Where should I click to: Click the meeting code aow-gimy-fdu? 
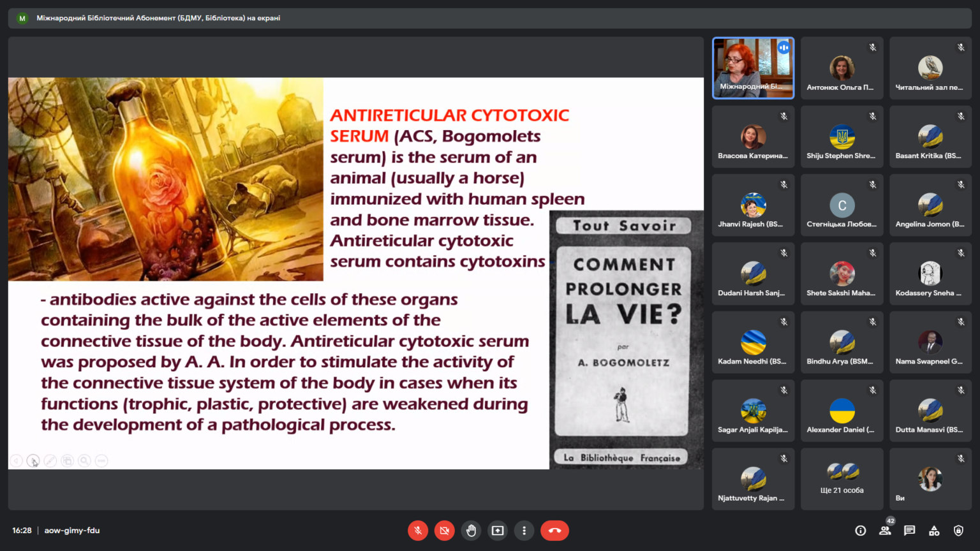[x=72, y=531]
